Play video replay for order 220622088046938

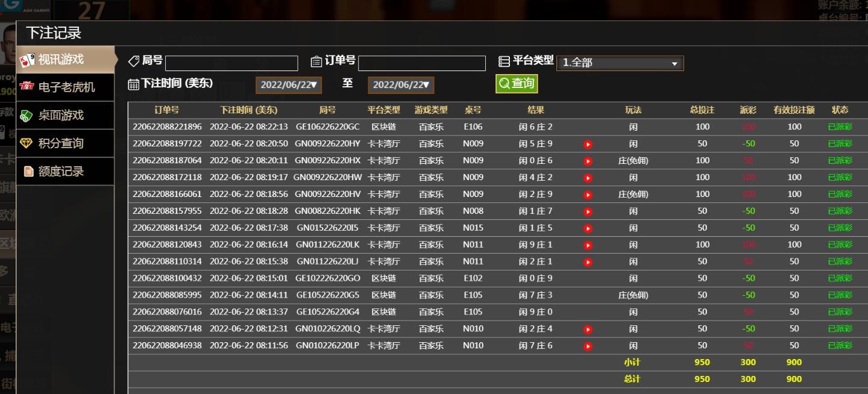coord(588,346)
